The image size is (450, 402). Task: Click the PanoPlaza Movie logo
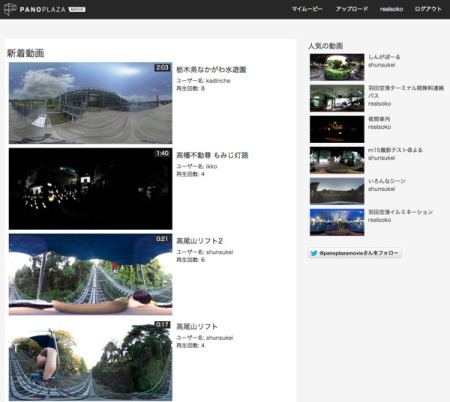tap(45, 9)
